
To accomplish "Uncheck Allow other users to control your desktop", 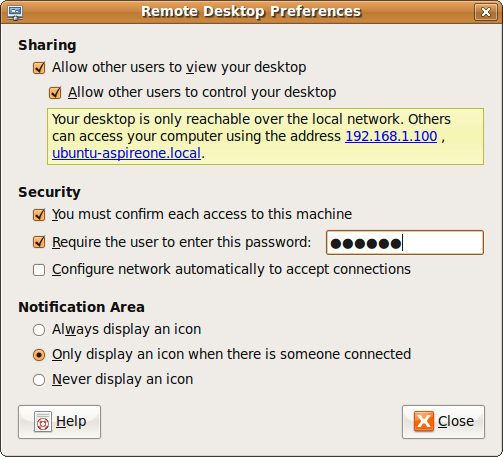I will (55, 93).
